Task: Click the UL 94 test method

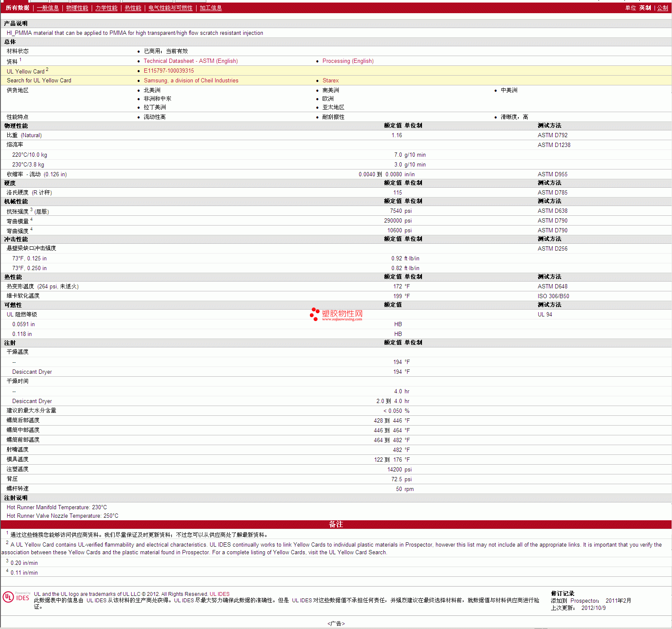Action: point(545,314)
